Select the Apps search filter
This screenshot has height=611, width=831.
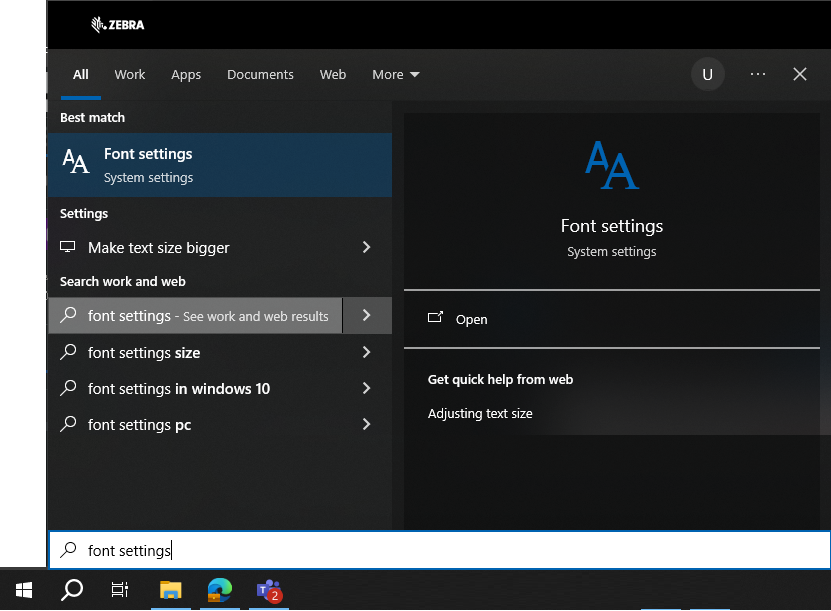[x=186, y=74]
